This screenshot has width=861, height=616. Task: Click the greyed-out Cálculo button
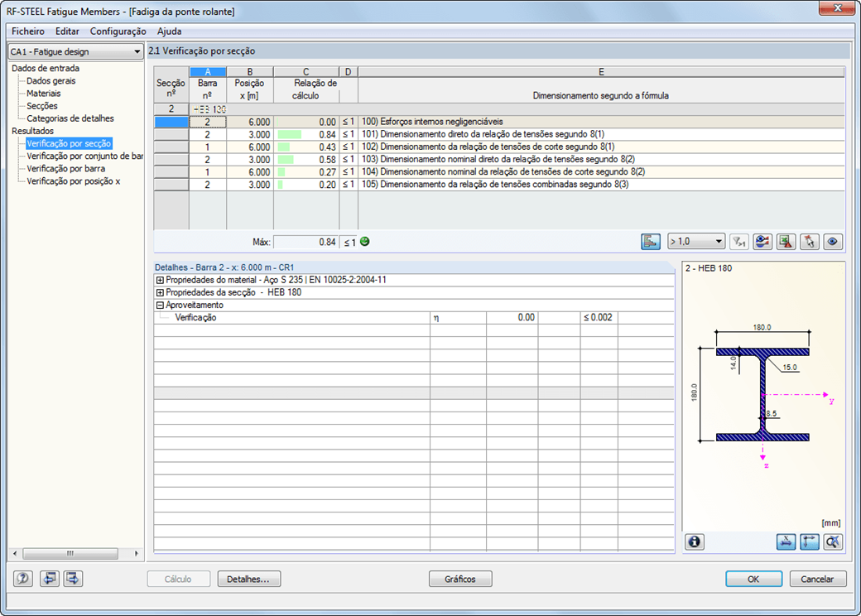click(x=179, y=579)
